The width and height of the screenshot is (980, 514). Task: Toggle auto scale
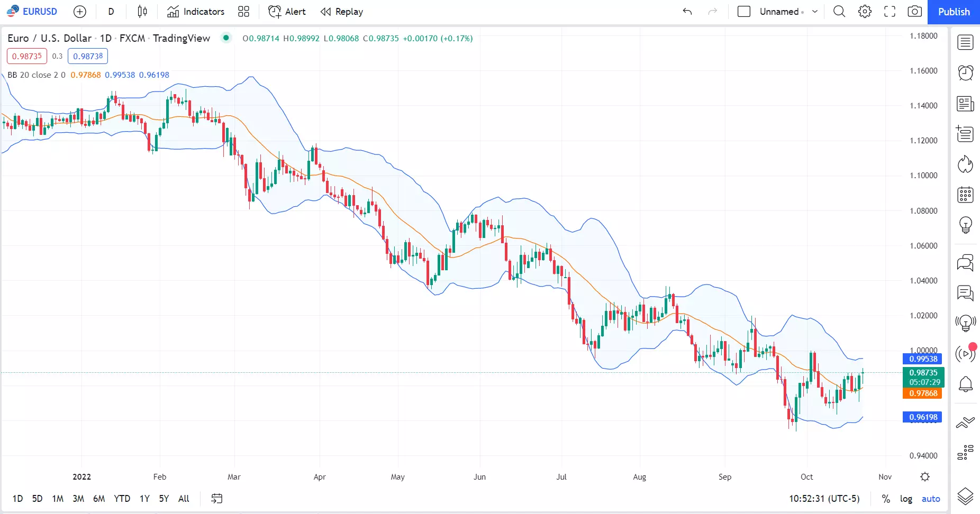931,499
